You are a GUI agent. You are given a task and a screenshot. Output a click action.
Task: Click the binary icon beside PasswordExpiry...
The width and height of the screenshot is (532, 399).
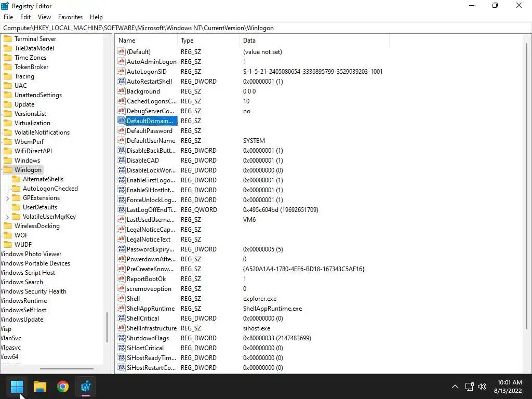tap(122, 249)
